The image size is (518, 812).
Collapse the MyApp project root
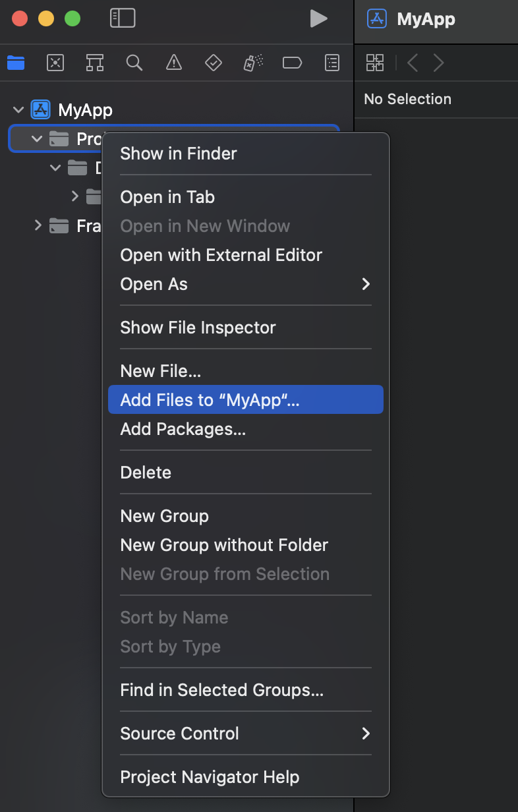(x=18, y=109)
